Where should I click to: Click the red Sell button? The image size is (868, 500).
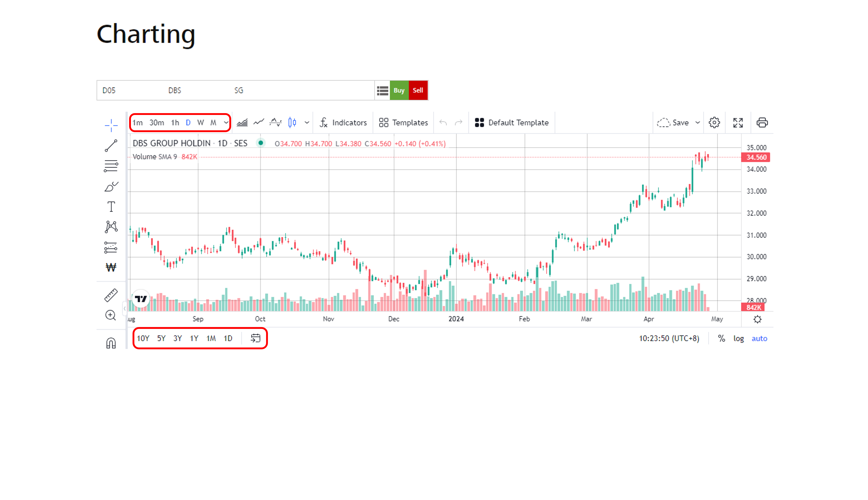pos(418,90)
